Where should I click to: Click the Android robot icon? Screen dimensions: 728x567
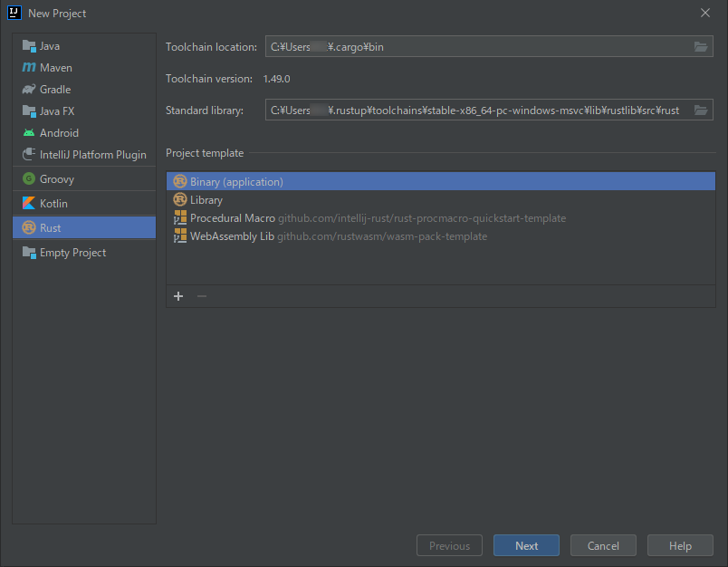29,133
